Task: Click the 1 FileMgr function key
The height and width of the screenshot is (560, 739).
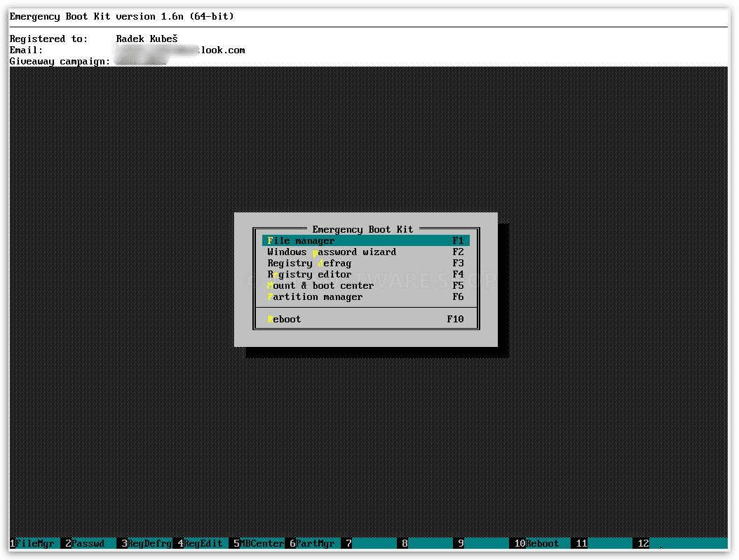Action: point(35,543)
